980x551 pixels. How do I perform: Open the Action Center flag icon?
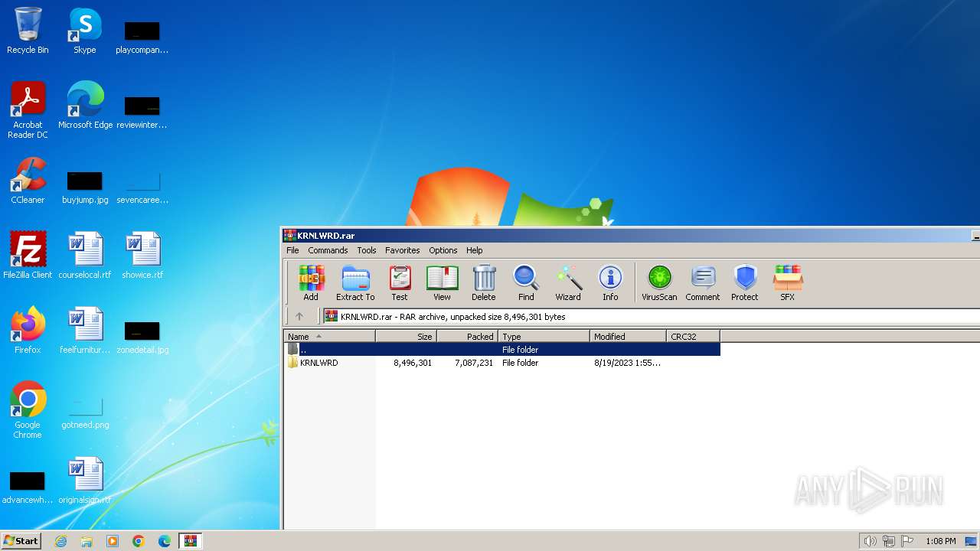coord(908,541)
